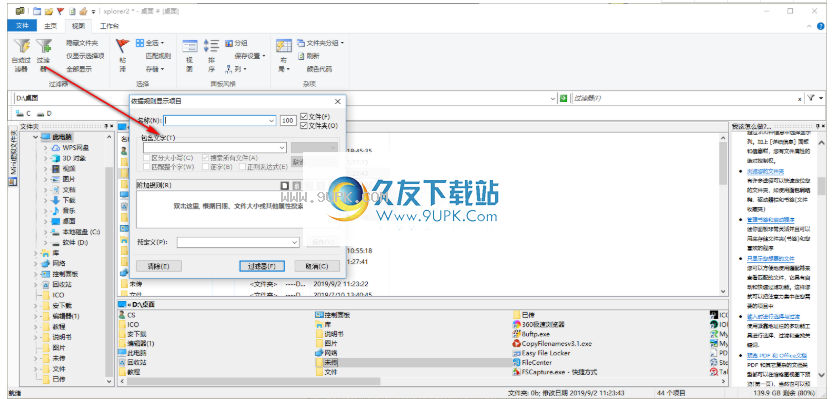This screenshot has height=399, width=833.
Task: Click 颜色代码 in the ribbon
Action: [x=319, y=69]
